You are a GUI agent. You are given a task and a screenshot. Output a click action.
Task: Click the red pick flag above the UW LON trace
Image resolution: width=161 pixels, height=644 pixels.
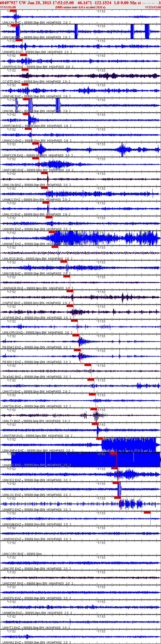pyautogui.click(x=44, y=173)
